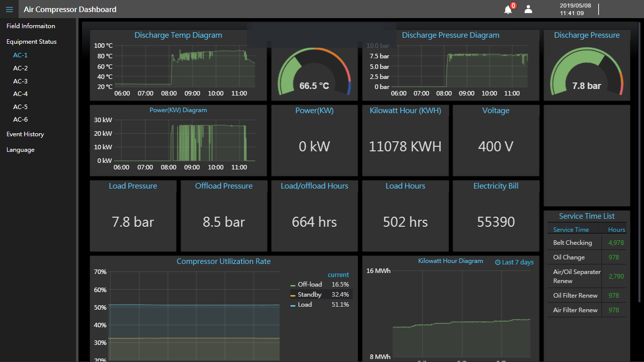The width and height of the screenshot is (644, 362).
Task: Open Kilowatt Hour (KWH) panel title
Action: coord(406,111)
